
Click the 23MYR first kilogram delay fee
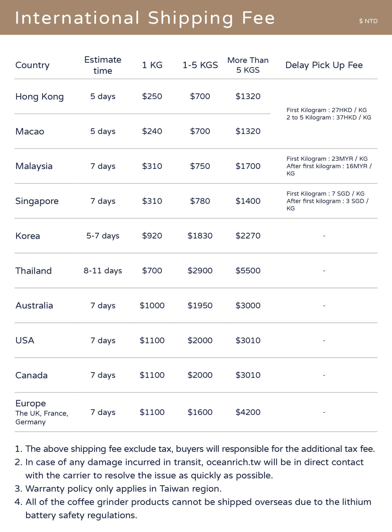[x=327, y=159]
